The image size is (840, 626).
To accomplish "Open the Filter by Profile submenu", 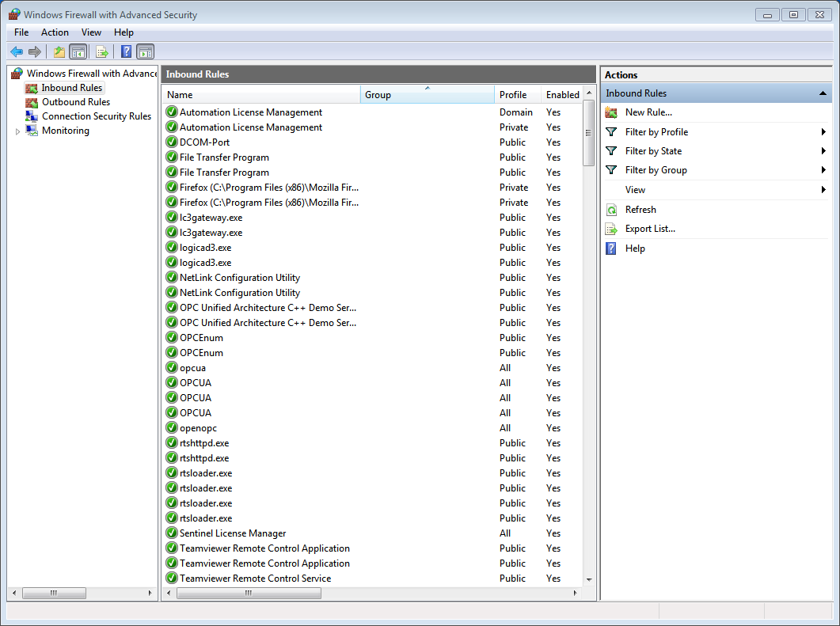I will (x=716, y=131).
